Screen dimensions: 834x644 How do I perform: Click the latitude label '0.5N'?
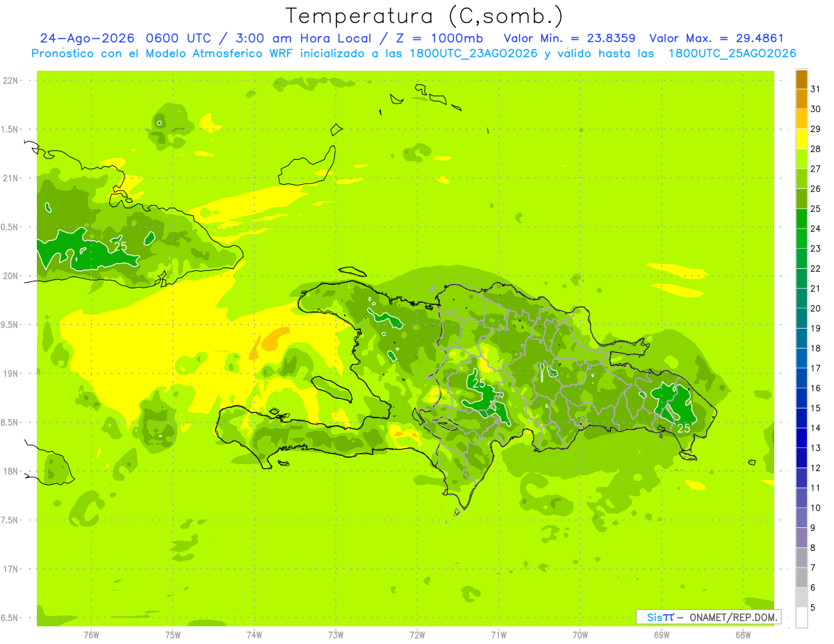[x=11, y=227]
